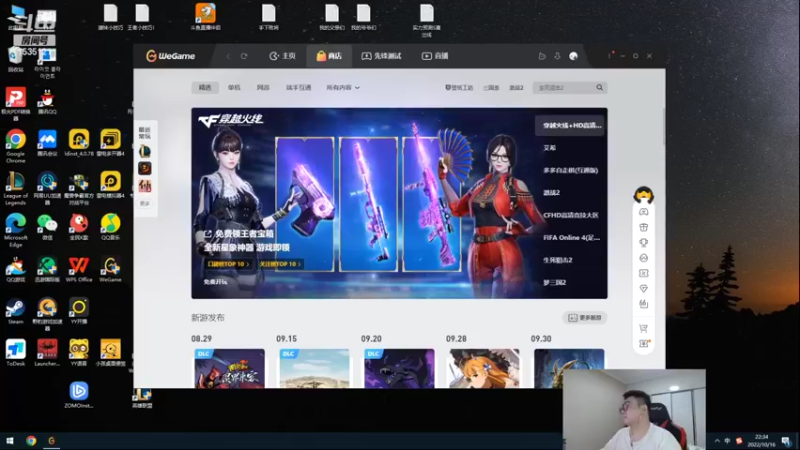Open 腾讯QQ penguin desktop shortcut

[x=47, y=102]
